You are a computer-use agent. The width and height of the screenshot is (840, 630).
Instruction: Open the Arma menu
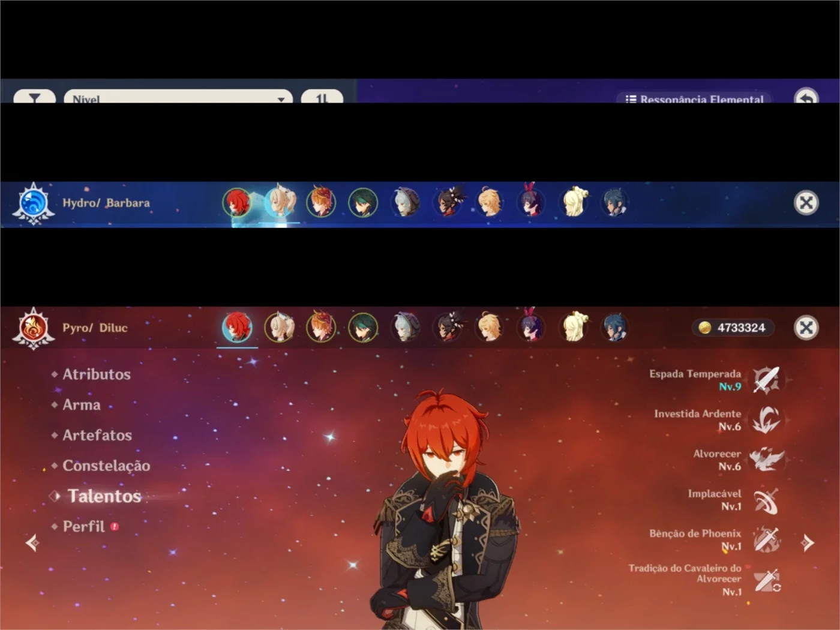[x=81, y=405]
